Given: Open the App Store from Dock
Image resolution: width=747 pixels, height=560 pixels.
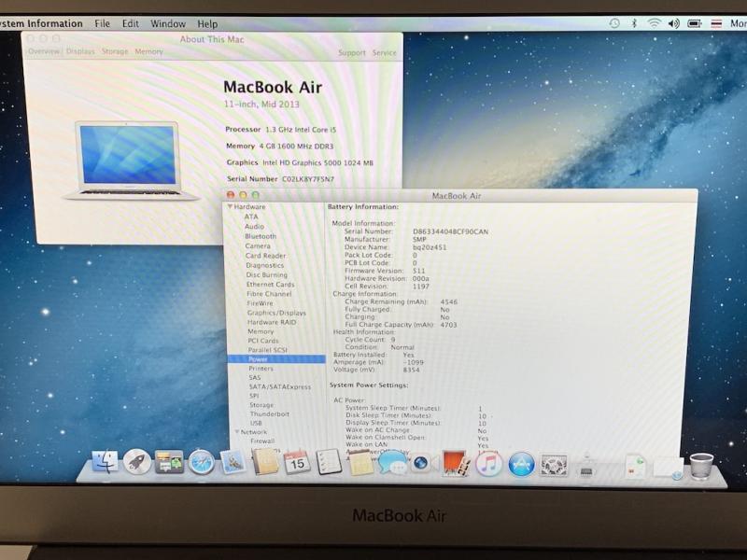Looking at the screenshot, I should [x=521, y=464].
